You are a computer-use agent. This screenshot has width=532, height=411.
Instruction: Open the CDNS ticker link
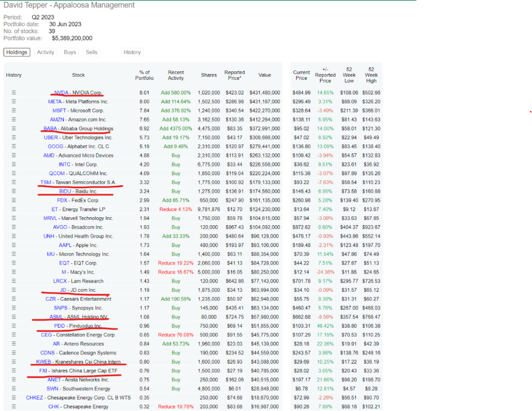(x=47, y=353)
